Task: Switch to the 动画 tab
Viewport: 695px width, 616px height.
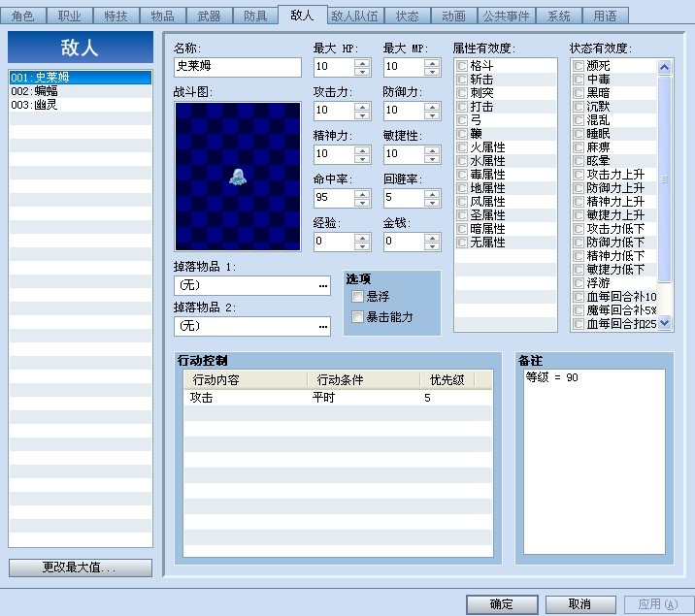Action: click(454, 16)
